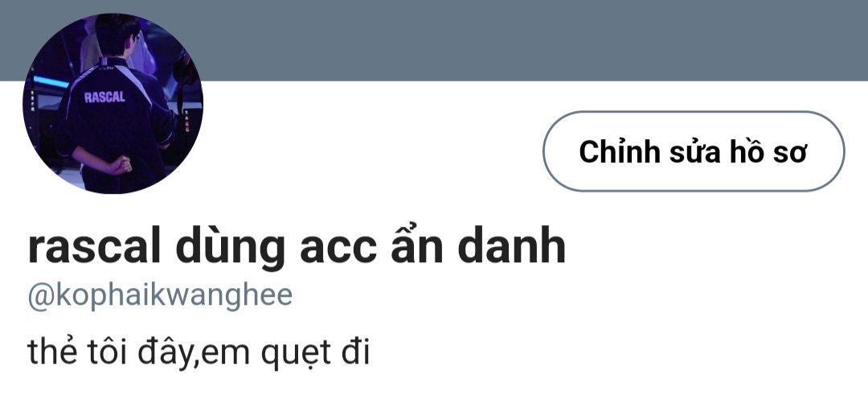Tap the word "dùng" in the display name
This screenshot has height=395, width=868.
pyautogui.click(x=231, y=247)
